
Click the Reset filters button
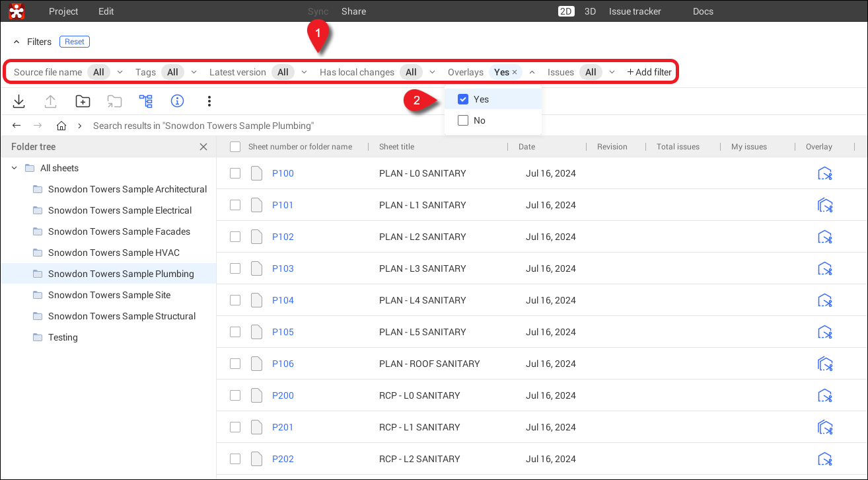point(74,42)
